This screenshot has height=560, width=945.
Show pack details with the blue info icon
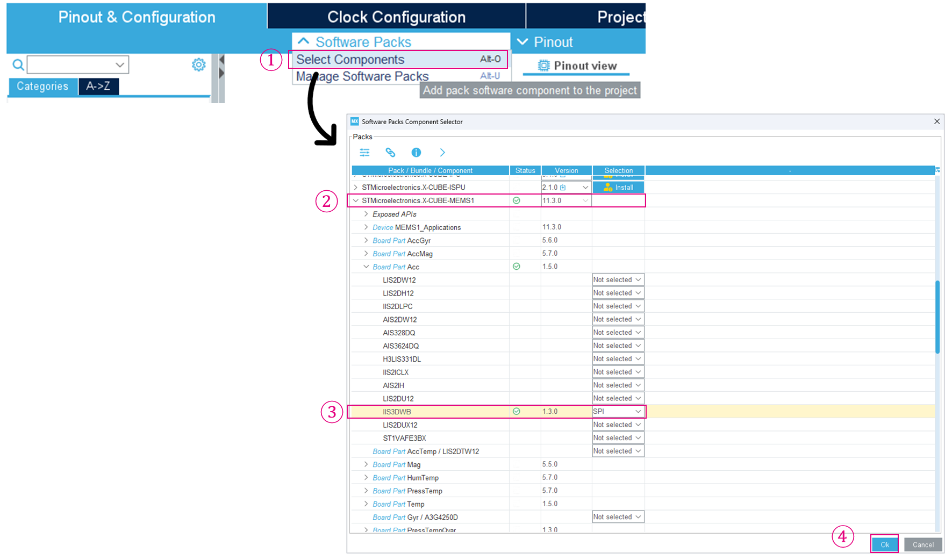pos(416,153)
